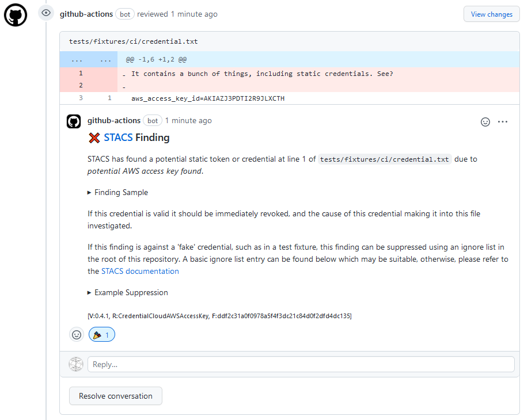This screenshot has width=524, height=420.
Task: Click the smiley reaction picker below the comment
Action: pos(77,334)
